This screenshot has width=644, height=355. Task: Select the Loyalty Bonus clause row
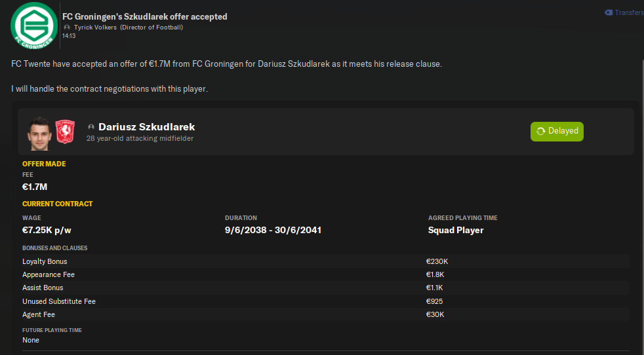pyautogui.click(x=325, y=261)
